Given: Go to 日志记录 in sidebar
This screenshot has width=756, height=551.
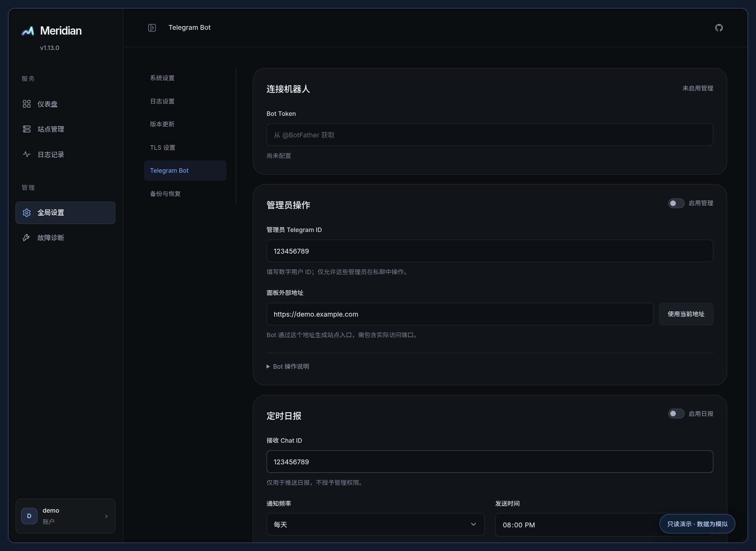Looking at the screenshot, I should (65, 155).
